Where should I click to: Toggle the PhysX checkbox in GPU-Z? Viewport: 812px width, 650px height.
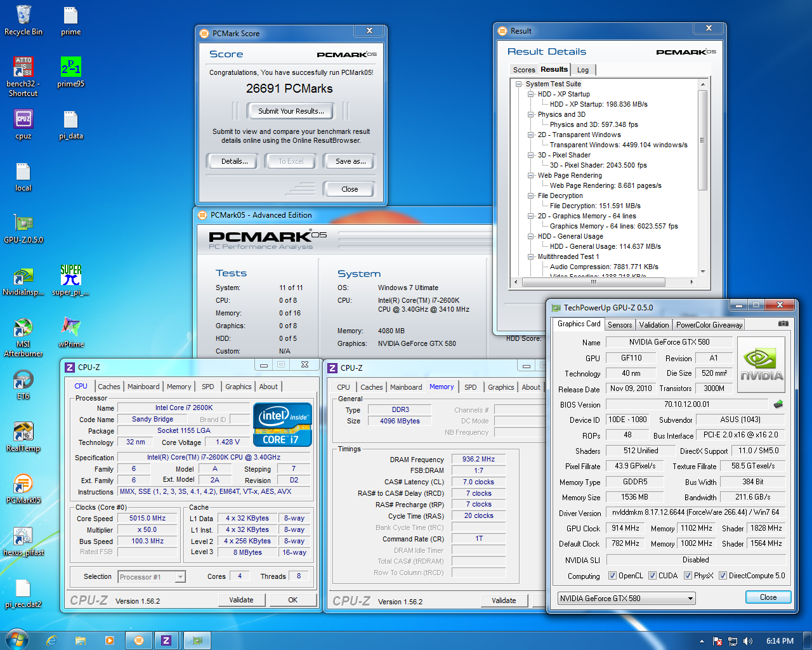click(688, 576)
